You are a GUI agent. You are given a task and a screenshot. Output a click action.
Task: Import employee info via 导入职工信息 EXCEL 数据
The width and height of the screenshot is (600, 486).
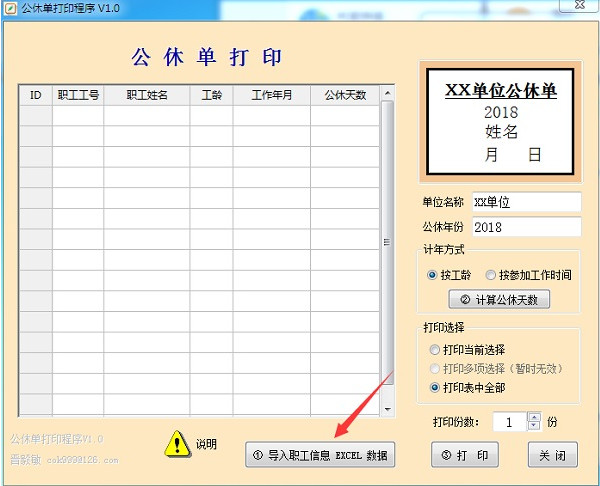pyautogui.click(x=320, y=455)
